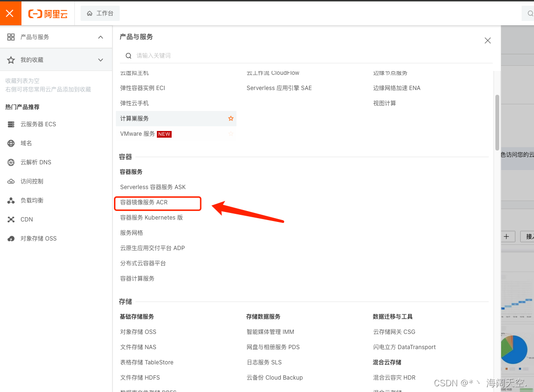Open CDN in hot products list
Viewport: 534px width, 392px height.
tap(27, 220)
